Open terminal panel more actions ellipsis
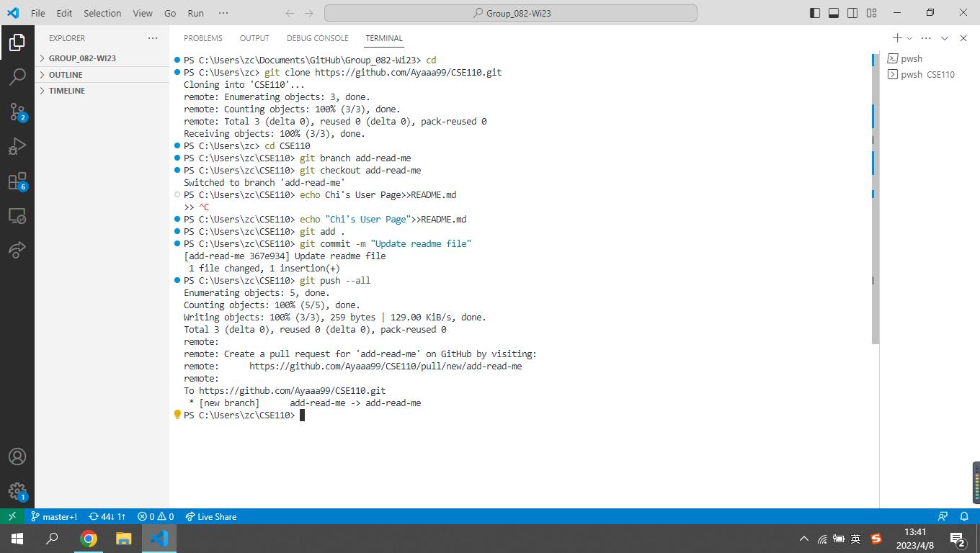The image size is (980, 553). click(926, 38)
